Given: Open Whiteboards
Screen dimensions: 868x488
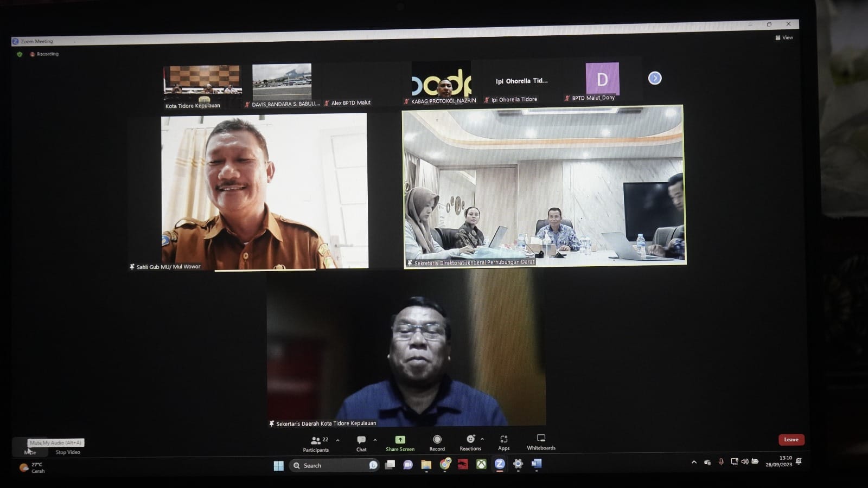Looking at the screenshot, I should [x=541, y=442].
